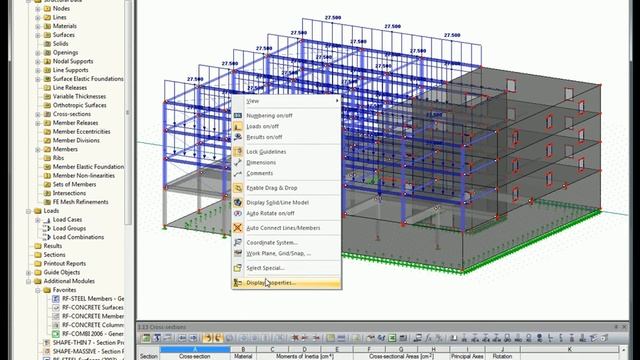The image size is (640, 360).
Task: Toggle Auto Rotate on/off
Action: coord(287,213)
